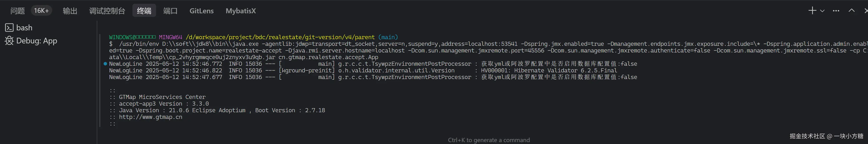Open the http://www.gtmap.cn link
868x144 pixels.
coord(150,117)
